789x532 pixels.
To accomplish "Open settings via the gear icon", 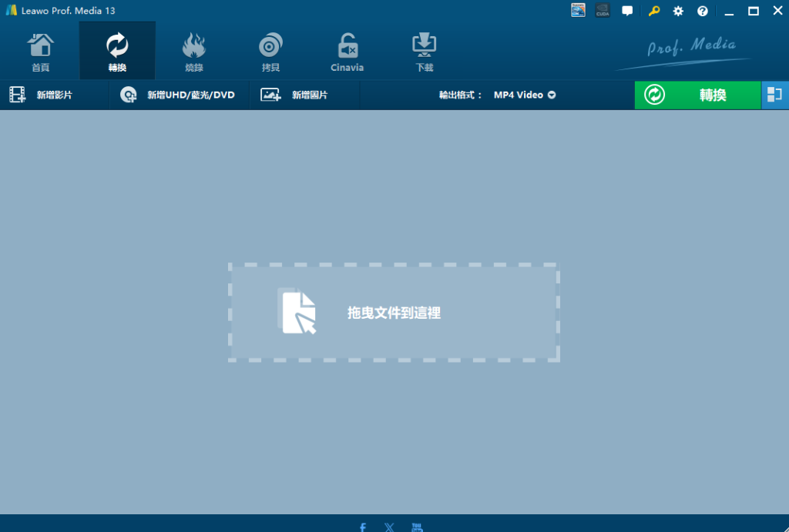I will tap(678, 11).
